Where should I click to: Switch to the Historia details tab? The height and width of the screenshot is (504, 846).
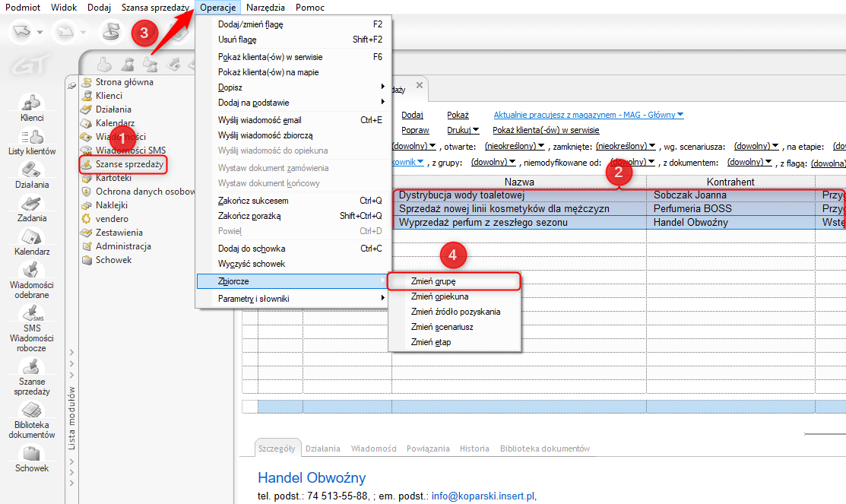(x=474, y=449)
